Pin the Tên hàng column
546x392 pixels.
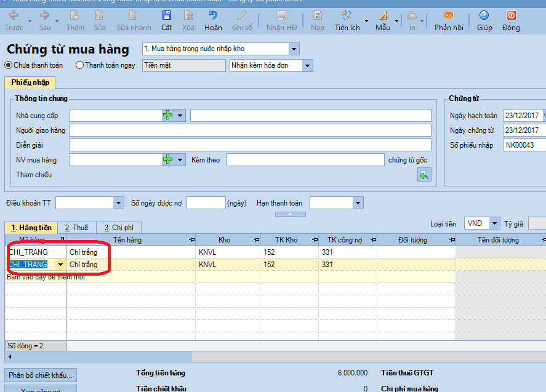click(191, 240)
